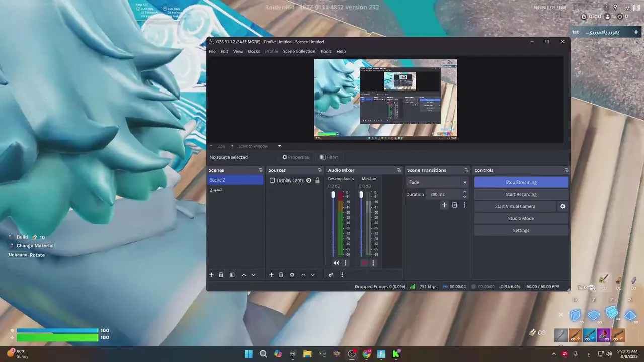Click the Properties button
Image resolution: width=644 pixels, height=362 pixels.
click(x=295, y=157)
